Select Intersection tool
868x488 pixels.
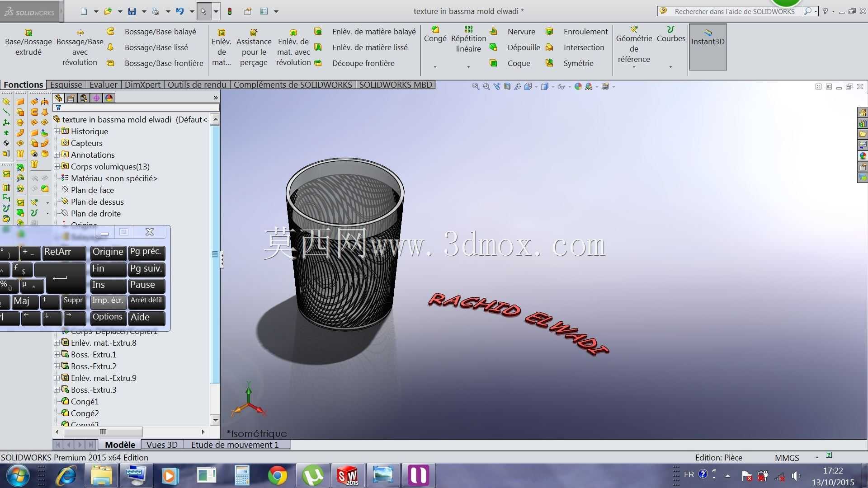click(575, 47)
